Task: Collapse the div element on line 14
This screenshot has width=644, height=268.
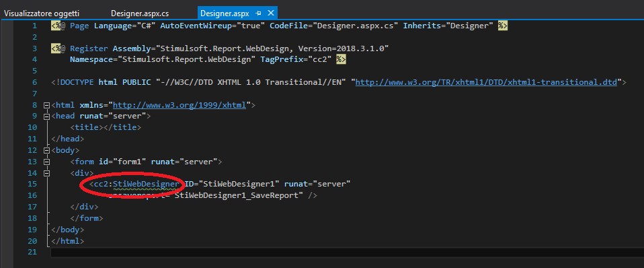Action: coord(46,173)
